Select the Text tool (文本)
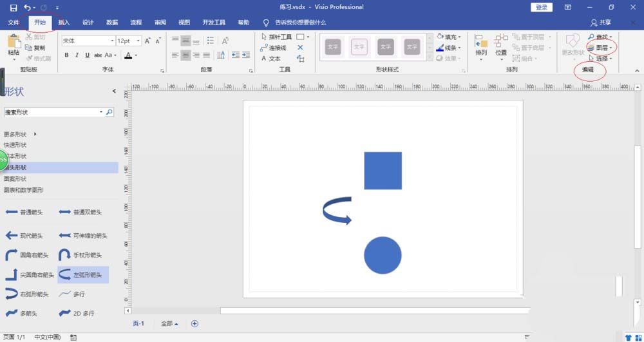 271,59
